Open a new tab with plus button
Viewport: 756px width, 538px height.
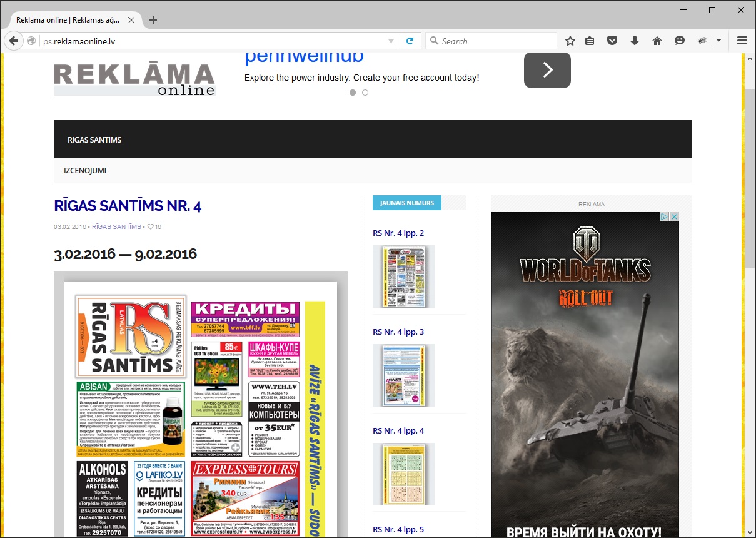pos(153,20)
